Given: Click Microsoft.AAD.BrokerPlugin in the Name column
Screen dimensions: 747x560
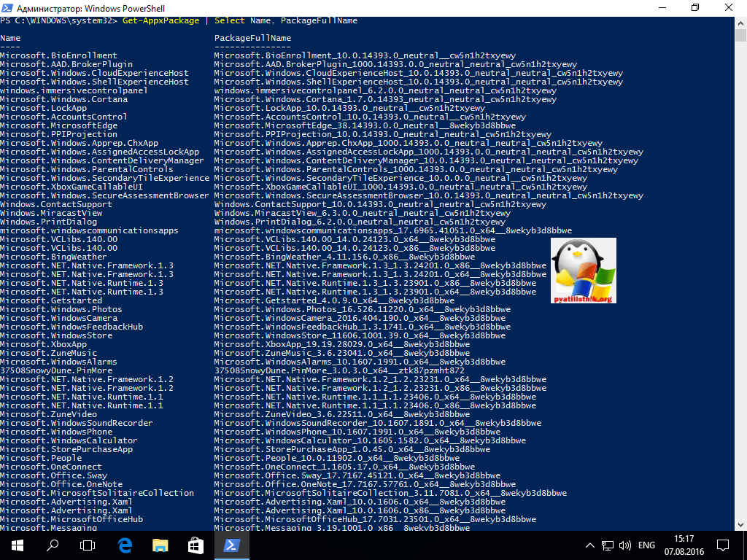Looking at the screenshot, I should pyautogui.click(x=66, y=64).
